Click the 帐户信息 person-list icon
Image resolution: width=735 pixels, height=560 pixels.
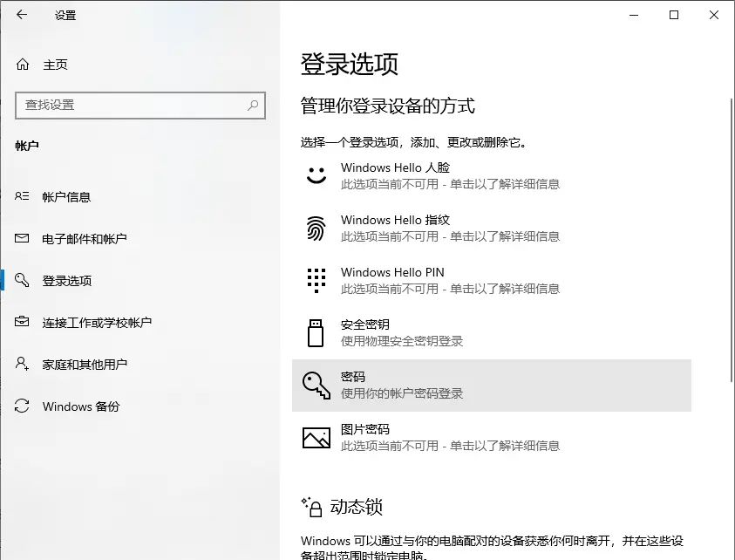(x=22, y=196)
